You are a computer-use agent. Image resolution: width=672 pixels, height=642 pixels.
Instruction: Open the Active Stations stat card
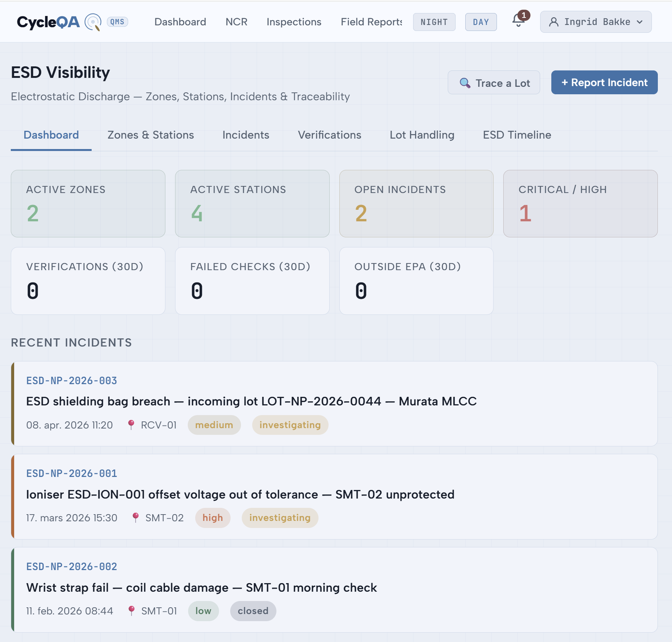[x=252, y=203]
